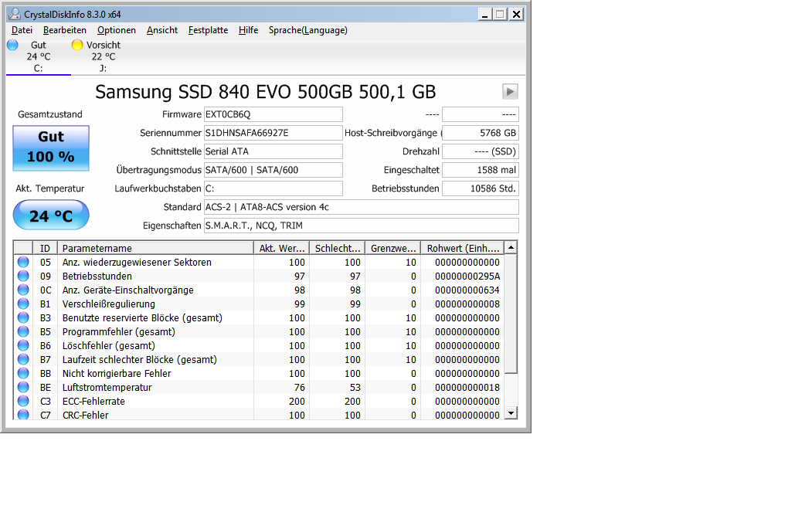Click status icon of Luftstromtemperatur row
Viewport: 812px width, 509px height.
point(23,387)
